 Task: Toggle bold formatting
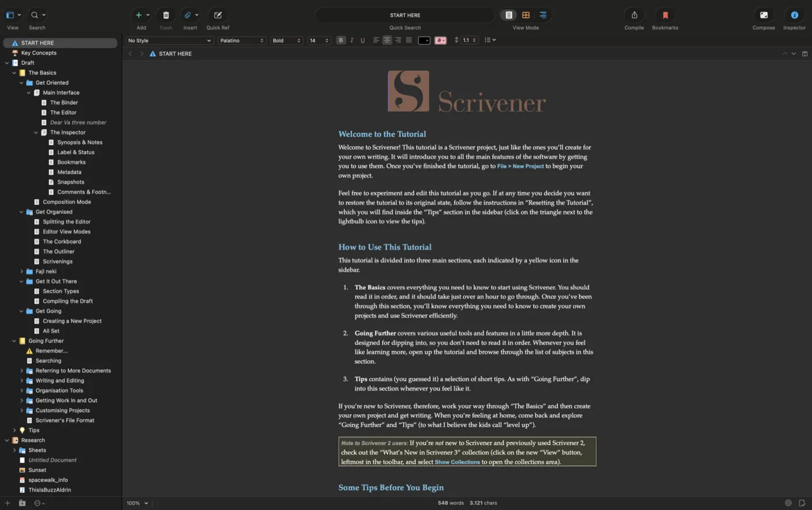pos(341,40)
